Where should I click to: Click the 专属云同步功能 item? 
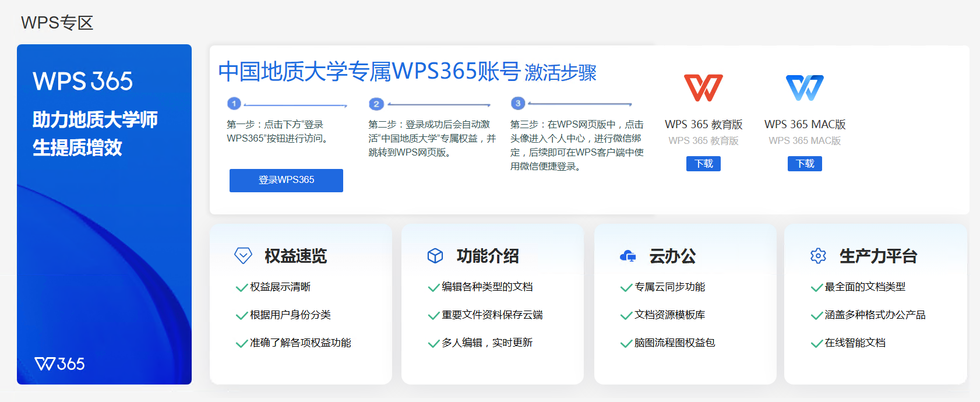(x=669, y=287)
